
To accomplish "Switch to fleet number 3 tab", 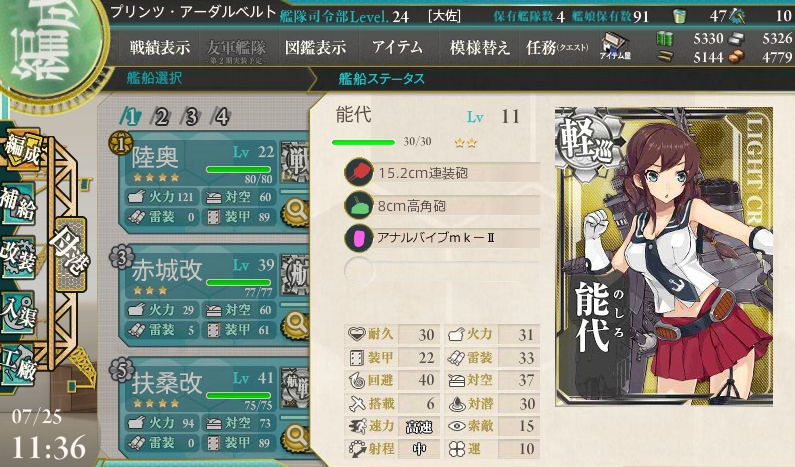I will point(191,117).
